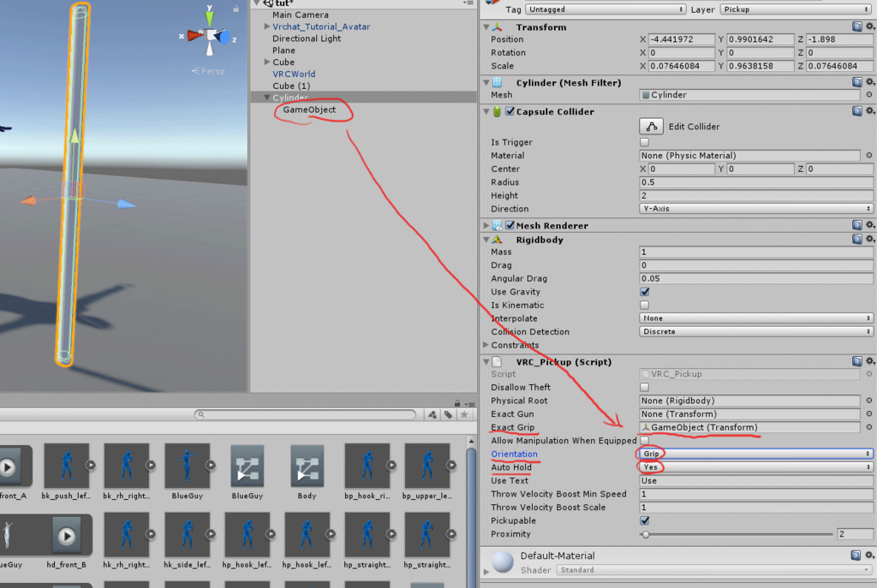Open the Cylinder Mesh Filter gear menu

coord(870,82)
